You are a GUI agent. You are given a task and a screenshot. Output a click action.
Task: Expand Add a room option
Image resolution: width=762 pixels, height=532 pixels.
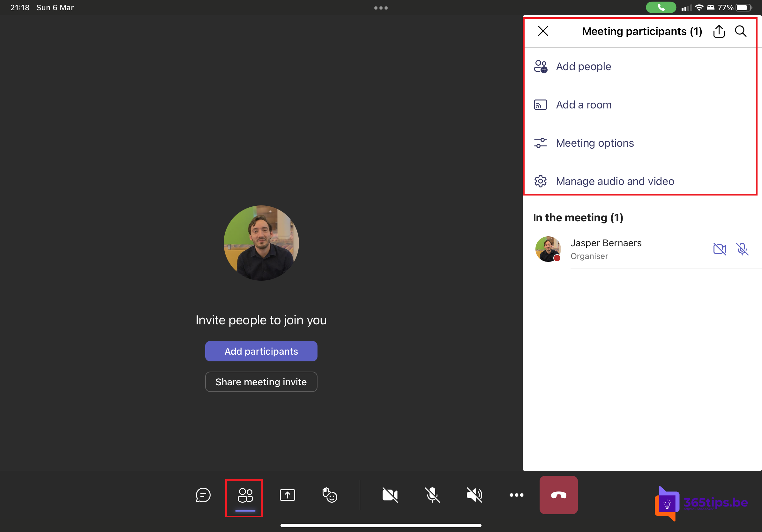point(584,104)
